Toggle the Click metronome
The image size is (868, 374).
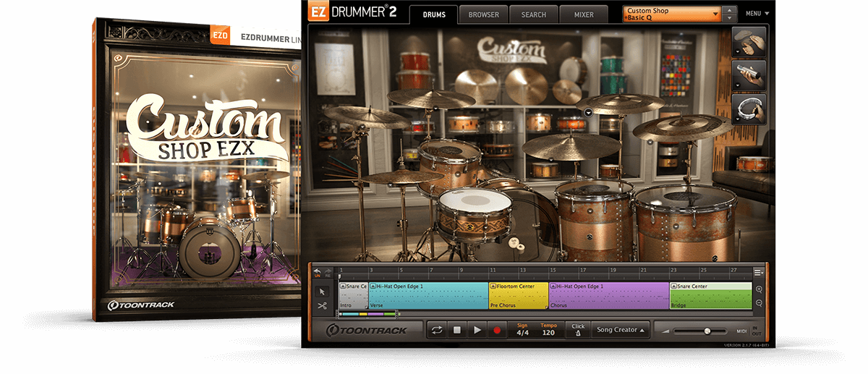[577, 329]
